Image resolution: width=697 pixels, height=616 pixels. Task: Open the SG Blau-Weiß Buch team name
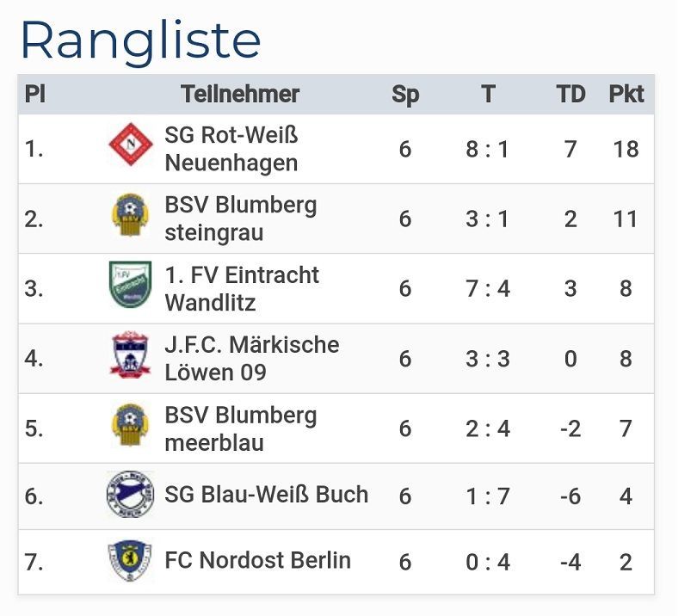point(266,495)
